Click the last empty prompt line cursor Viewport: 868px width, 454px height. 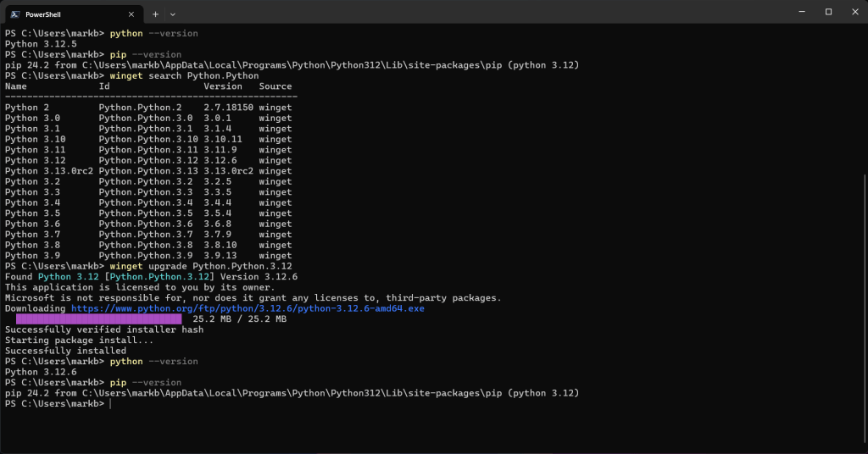[x=111, y=404]
